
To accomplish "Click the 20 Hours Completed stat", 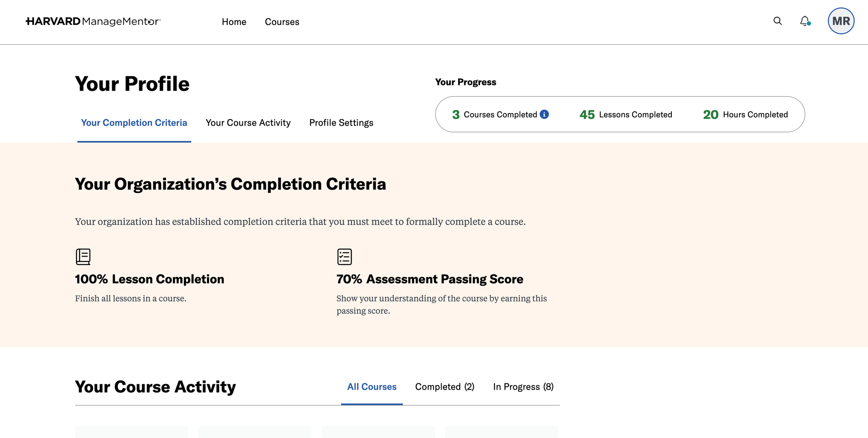I will (745, 114).
